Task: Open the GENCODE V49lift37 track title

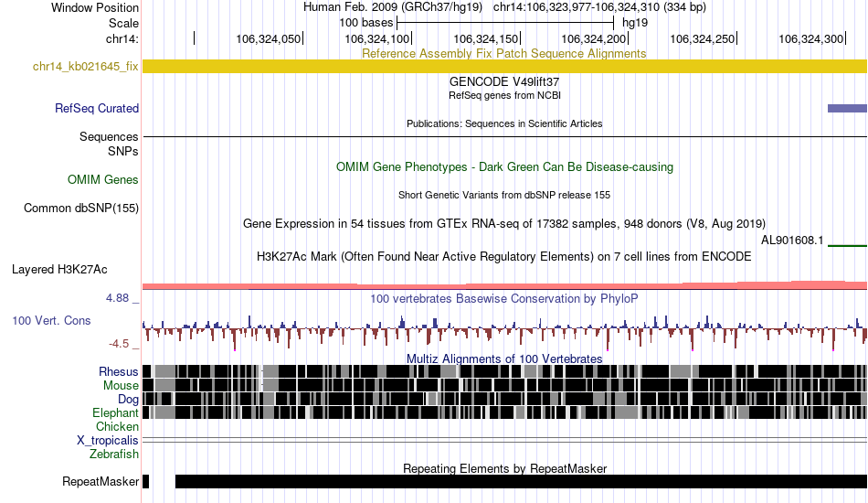Action: click(x=504, y=81)
